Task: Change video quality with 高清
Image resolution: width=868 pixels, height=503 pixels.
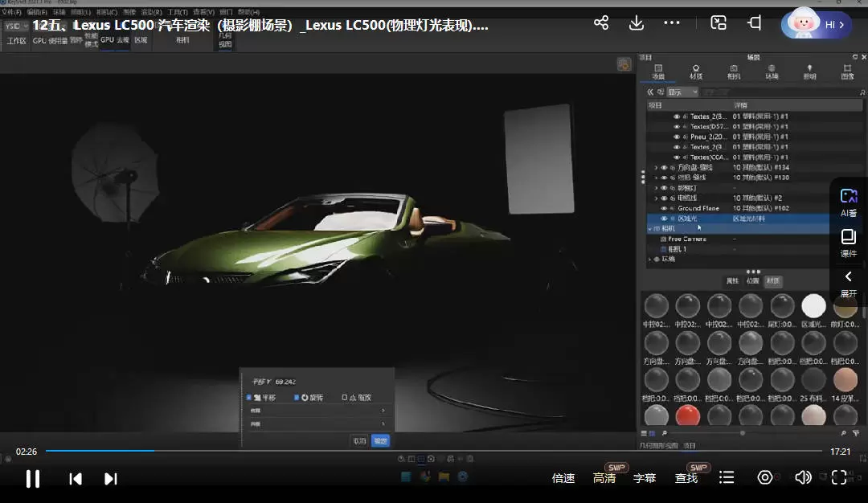Action: 604,478
